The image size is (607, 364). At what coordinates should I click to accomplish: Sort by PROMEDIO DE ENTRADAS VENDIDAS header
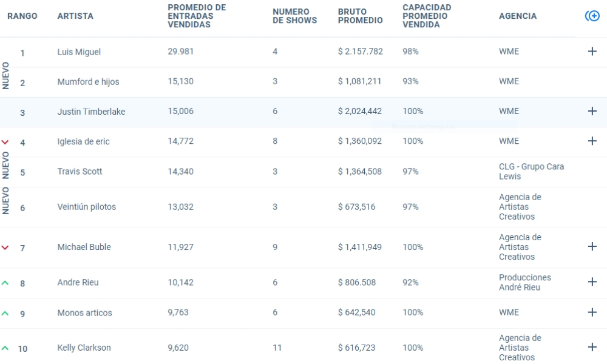point(197,16)
